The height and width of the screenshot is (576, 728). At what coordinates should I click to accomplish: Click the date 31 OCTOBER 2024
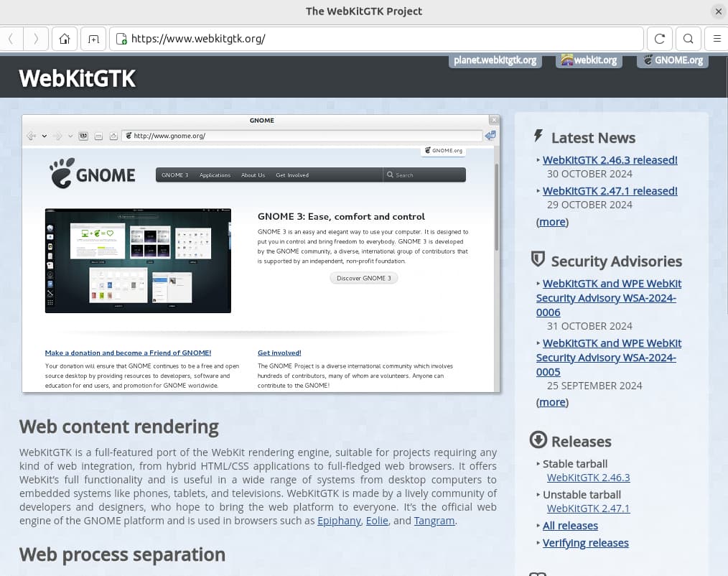(x=589, y=326)
